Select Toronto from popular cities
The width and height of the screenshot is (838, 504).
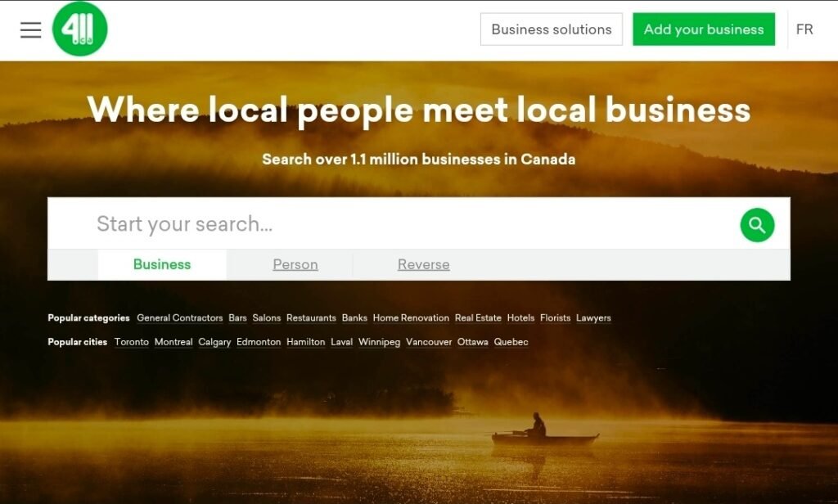coord(132,342)
